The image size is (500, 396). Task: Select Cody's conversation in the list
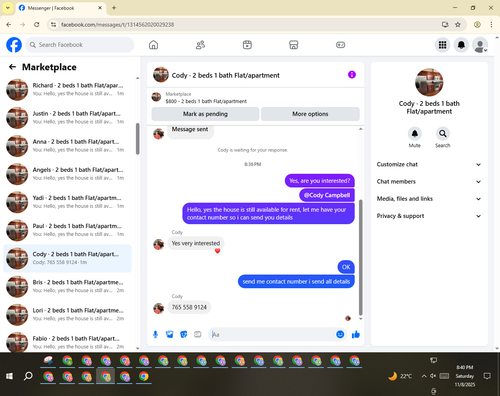pos(67,258)
